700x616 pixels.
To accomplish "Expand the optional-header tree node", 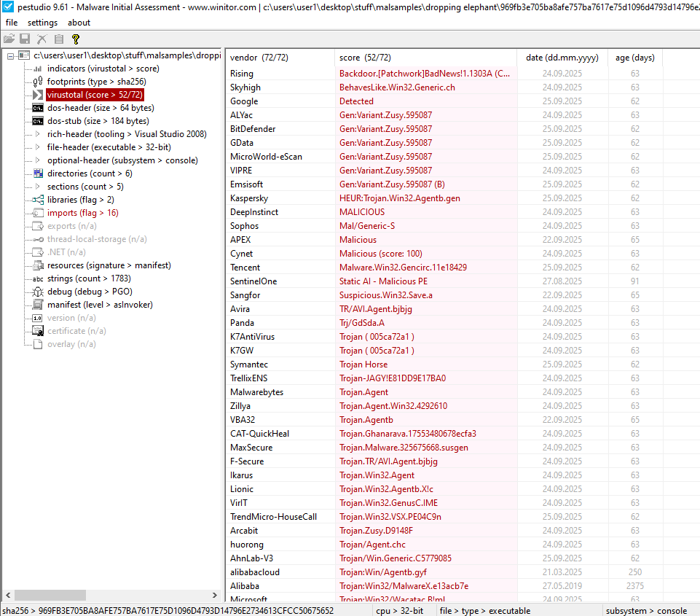I will 38,160.
